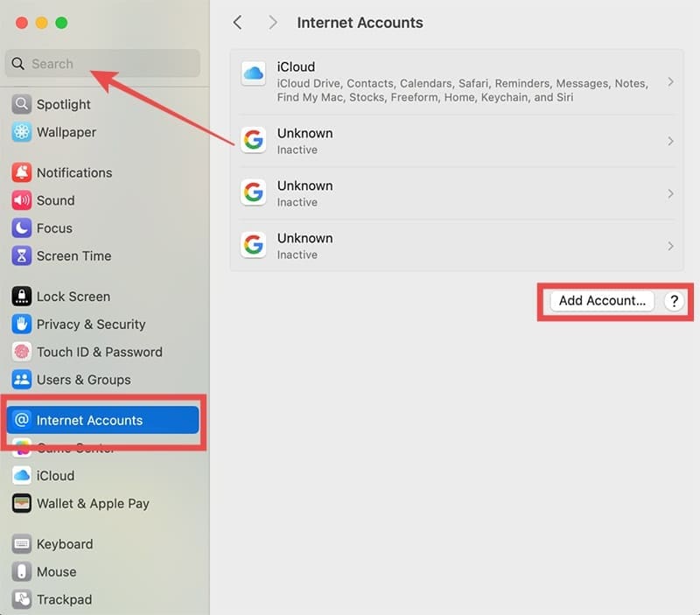Click the Spotlight sidebar icon
This screenshot has height=615, width=700.
(22, 104)
